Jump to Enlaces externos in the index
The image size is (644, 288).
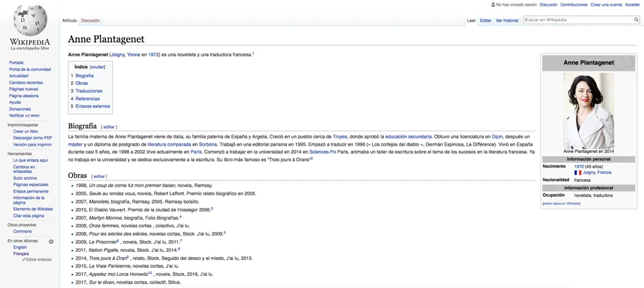click(93, 106)
